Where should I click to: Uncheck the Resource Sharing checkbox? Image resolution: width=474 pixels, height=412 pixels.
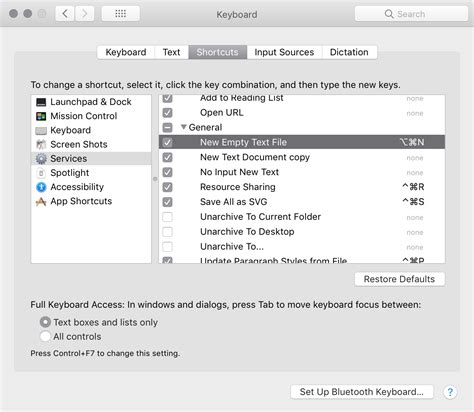click(x=167, y=187)
